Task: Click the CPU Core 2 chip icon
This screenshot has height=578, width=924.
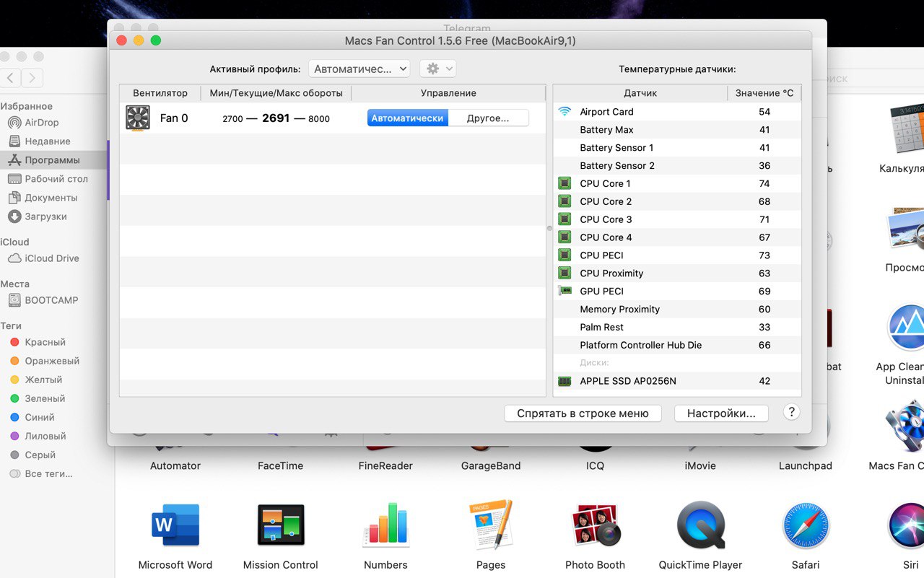Action: point(565,201)
